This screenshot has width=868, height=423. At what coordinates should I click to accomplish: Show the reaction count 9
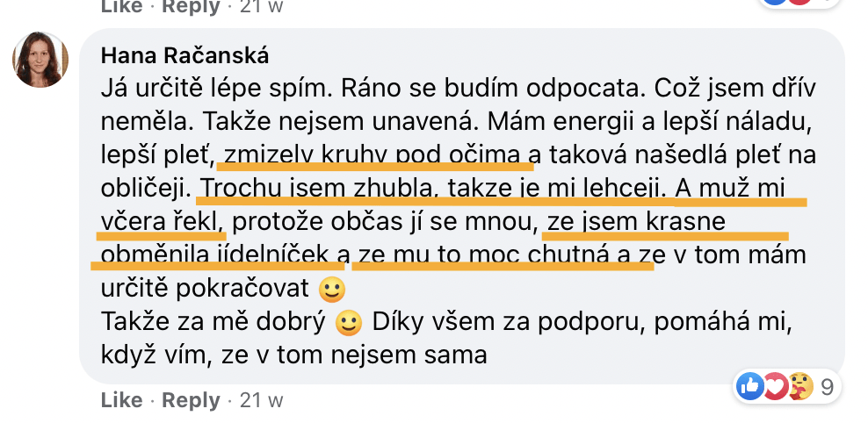pyautogui.click(x=826, y=385)
